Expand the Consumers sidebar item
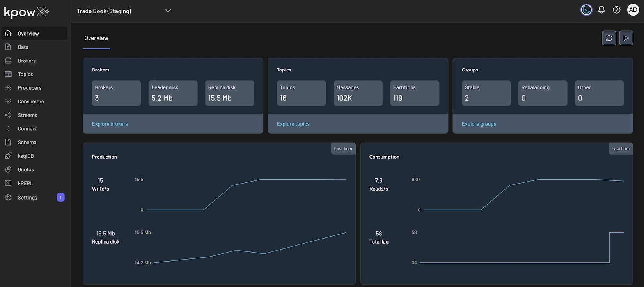Screen dimensions: 644x287 pyautogui.click(x=30, y=102)
